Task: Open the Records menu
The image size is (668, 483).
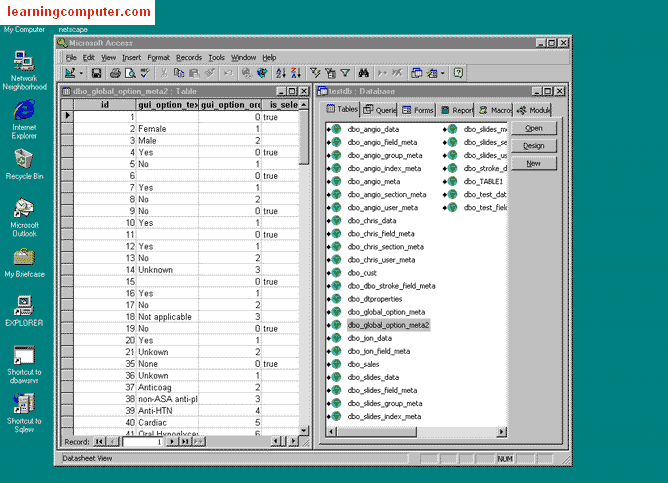Action: [x=189, y=58]
